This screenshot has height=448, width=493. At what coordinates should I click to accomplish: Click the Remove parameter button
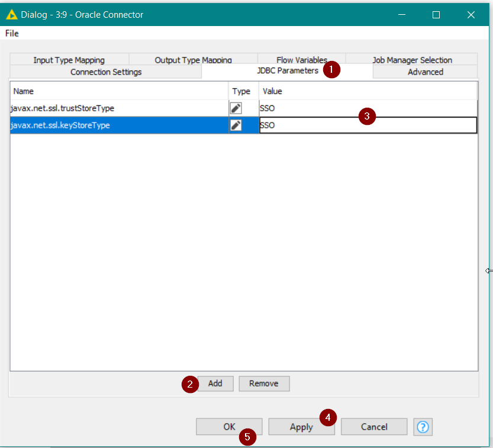pos(263,383)
